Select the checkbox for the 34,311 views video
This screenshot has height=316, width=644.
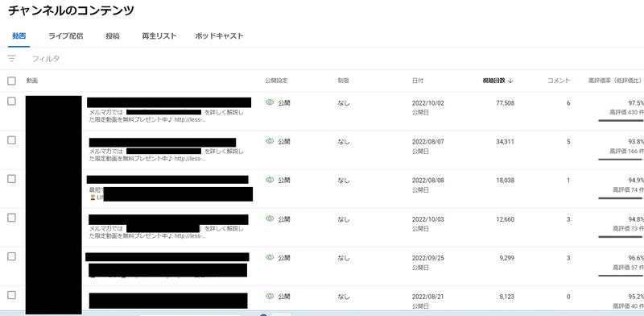tap(11, 140)
